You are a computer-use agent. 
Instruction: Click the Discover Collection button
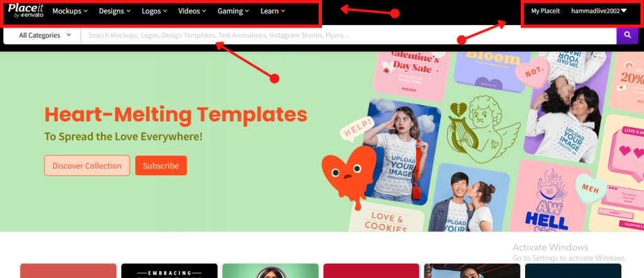click(x=87, y=165)
